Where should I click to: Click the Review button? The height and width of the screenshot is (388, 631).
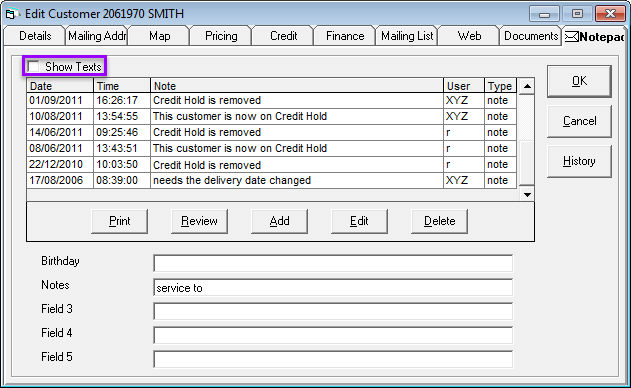pyautogui.click(x=199, y=221)
